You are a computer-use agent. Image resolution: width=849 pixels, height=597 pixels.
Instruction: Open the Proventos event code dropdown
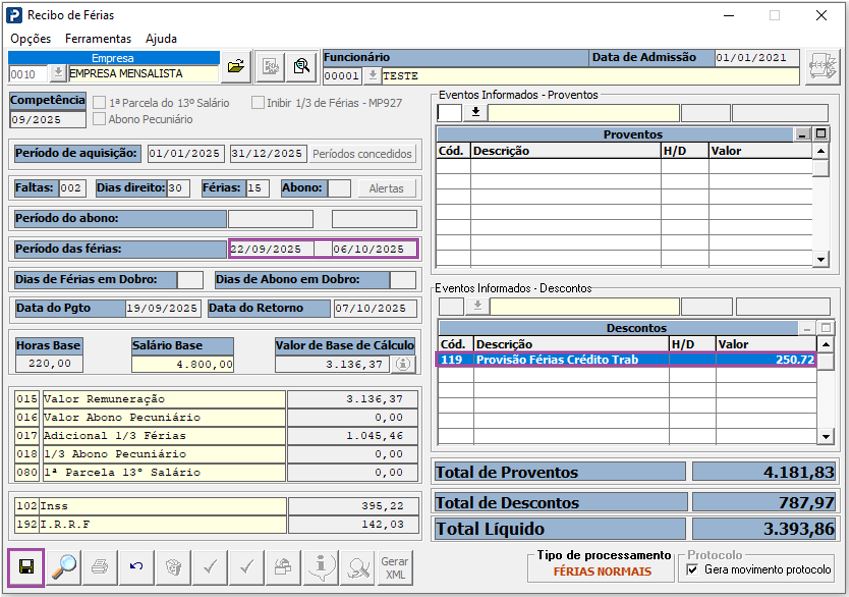(x=475, y=113)
